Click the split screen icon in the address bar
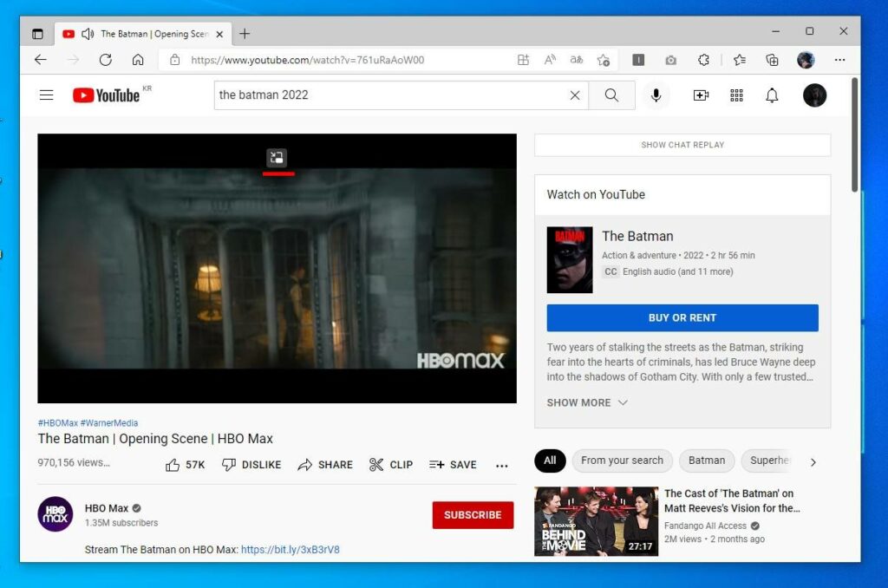 pyautogui.click(x=523, y=60)
